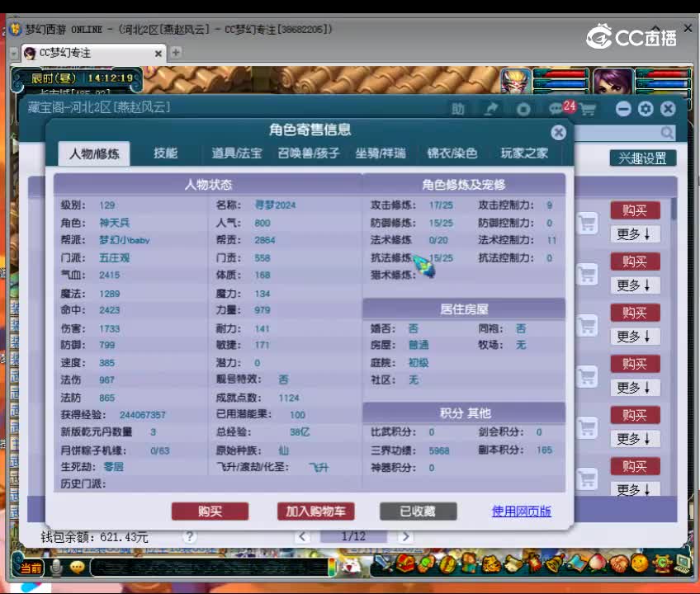Open the scroll icon in bottom toolbar
Image resolution: width=700 pixels, height=594 pixels.
[512, 563]
